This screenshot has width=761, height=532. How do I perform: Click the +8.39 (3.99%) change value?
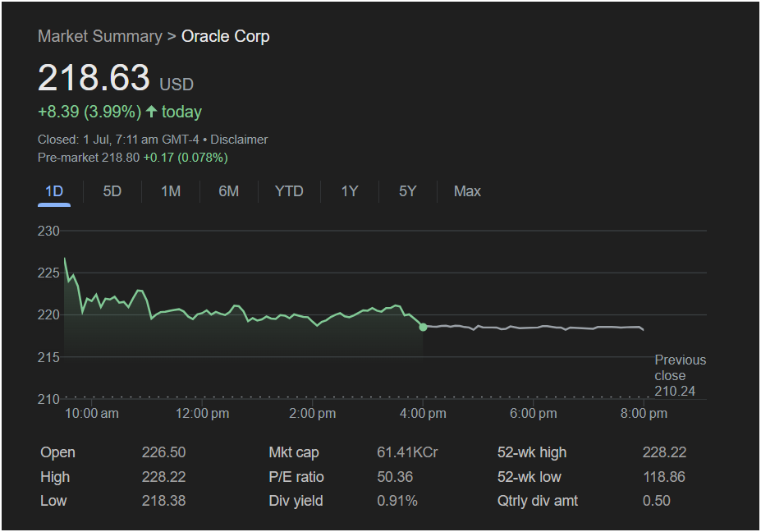pos(89,112)
